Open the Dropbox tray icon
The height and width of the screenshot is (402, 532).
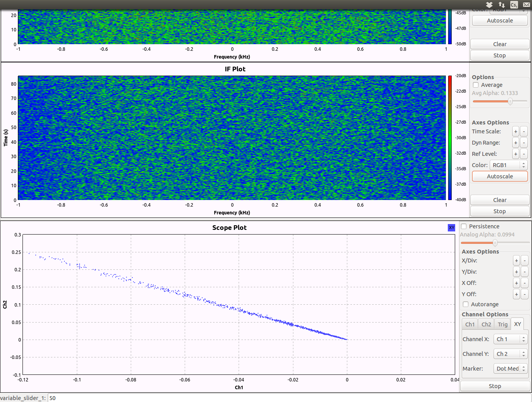point(489,5)
